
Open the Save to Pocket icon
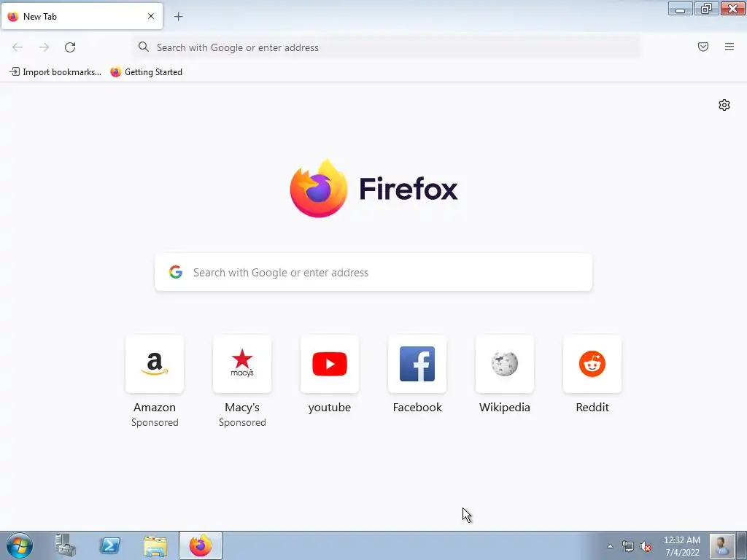coord(703,47)
